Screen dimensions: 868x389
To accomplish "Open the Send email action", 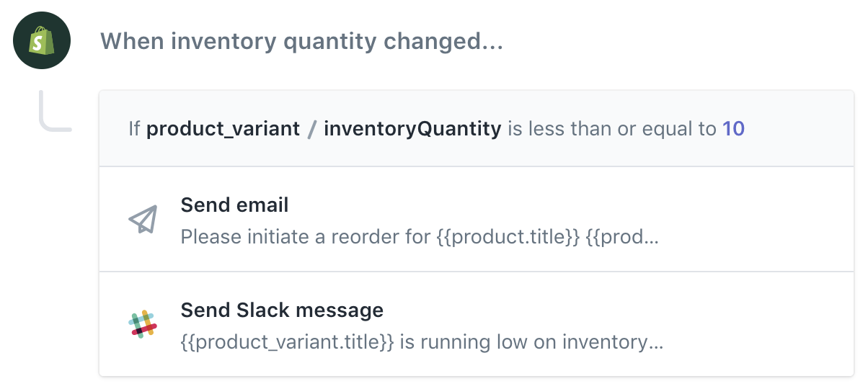I will [x=476, y=220].
